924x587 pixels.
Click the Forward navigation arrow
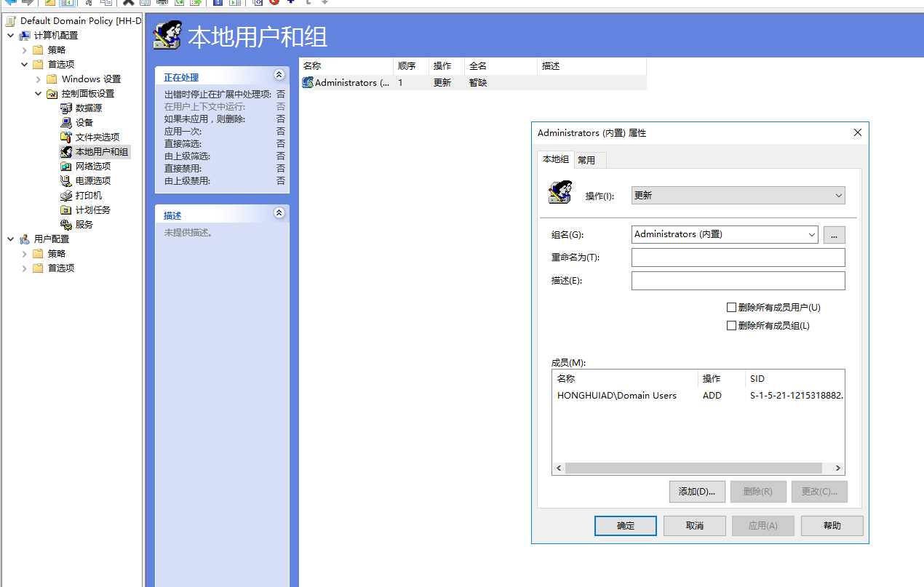pyautogui.click(x=28, y=4)
